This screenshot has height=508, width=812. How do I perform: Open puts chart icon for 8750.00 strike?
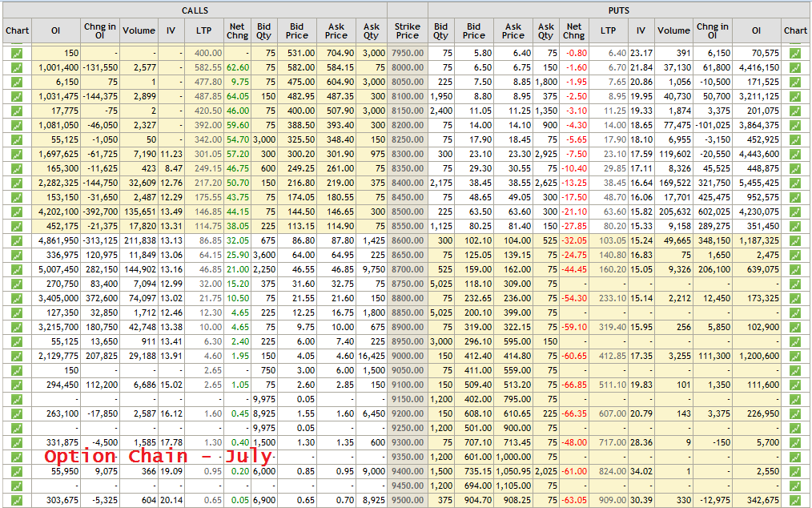coord(795,284)
